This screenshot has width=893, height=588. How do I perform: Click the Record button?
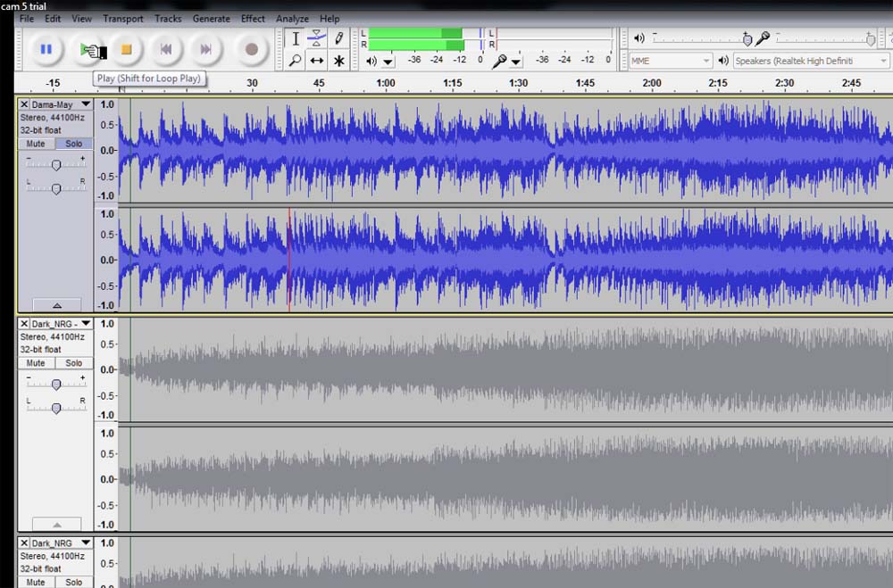(x=251, y=50)
